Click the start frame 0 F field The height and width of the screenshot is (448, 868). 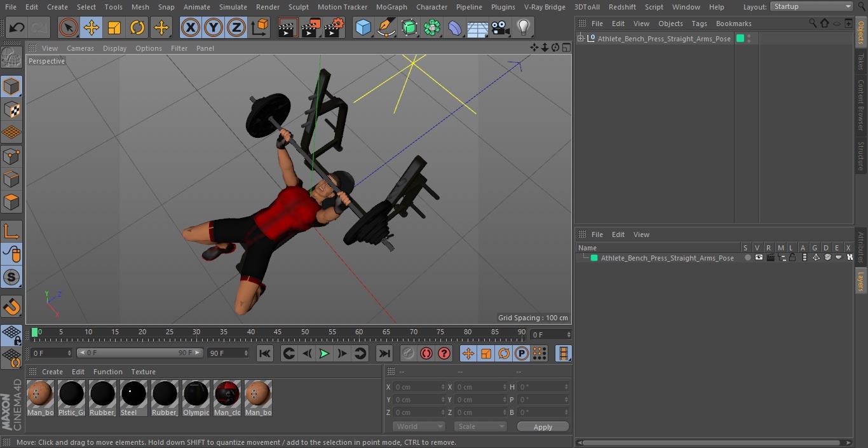[x=51, y=353]
